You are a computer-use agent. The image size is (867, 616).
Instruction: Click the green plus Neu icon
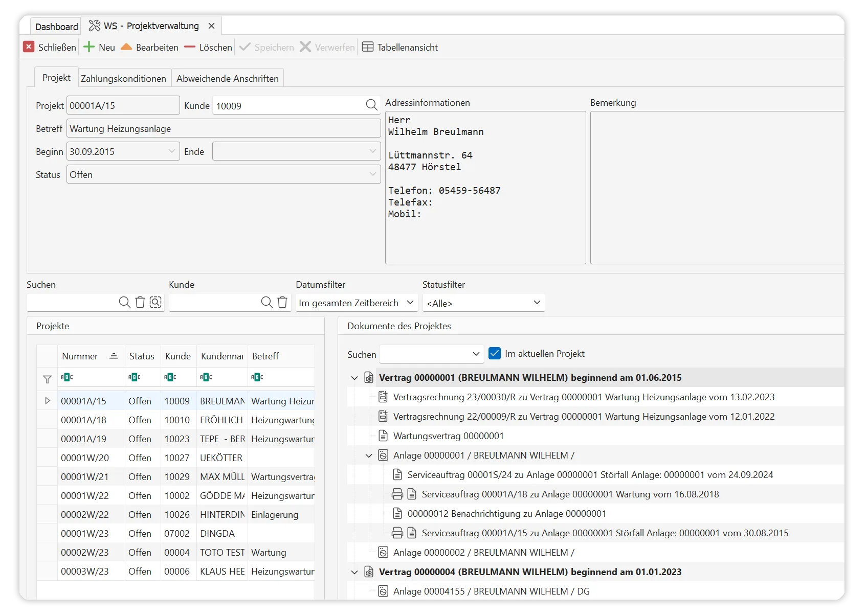[89, 47]
